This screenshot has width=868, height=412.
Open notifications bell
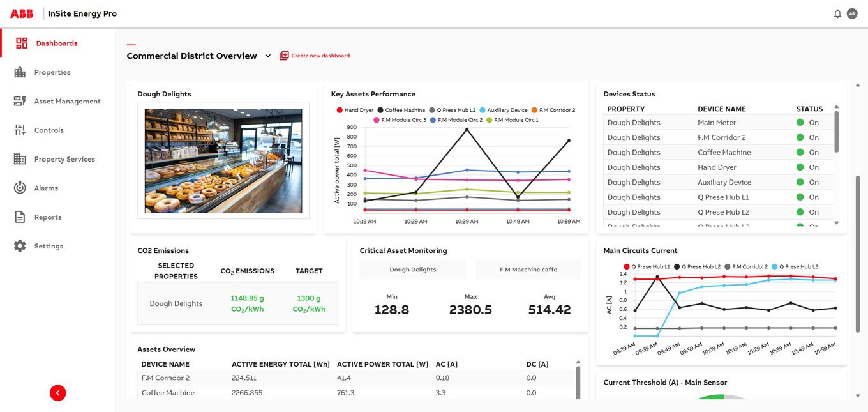(x=837, y=13)
